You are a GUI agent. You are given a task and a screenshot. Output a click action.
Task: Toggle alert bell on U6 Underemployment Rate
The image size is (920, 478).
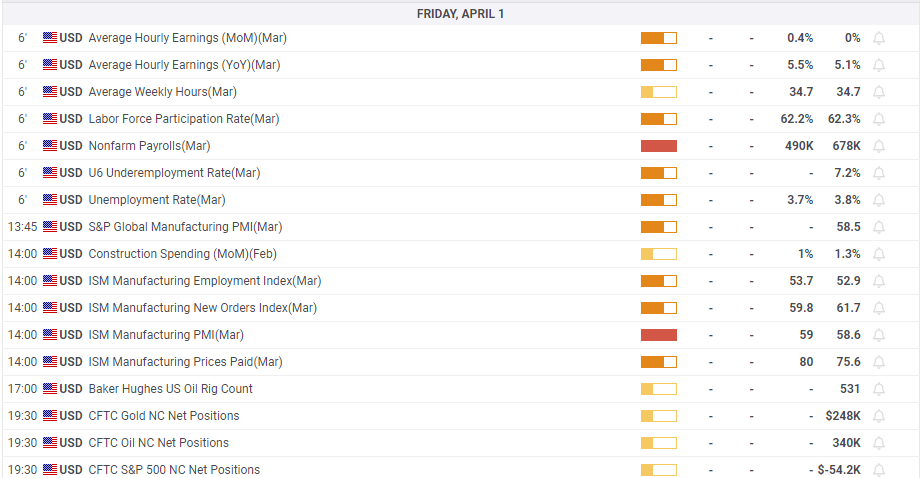pyautogui.click(x=879, y=173)
